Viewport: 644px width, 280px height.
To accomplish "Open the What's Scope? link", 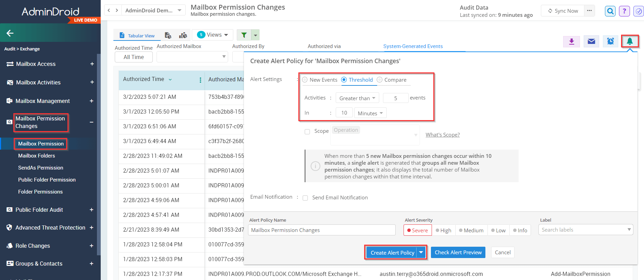I will (x=443, y=135).
